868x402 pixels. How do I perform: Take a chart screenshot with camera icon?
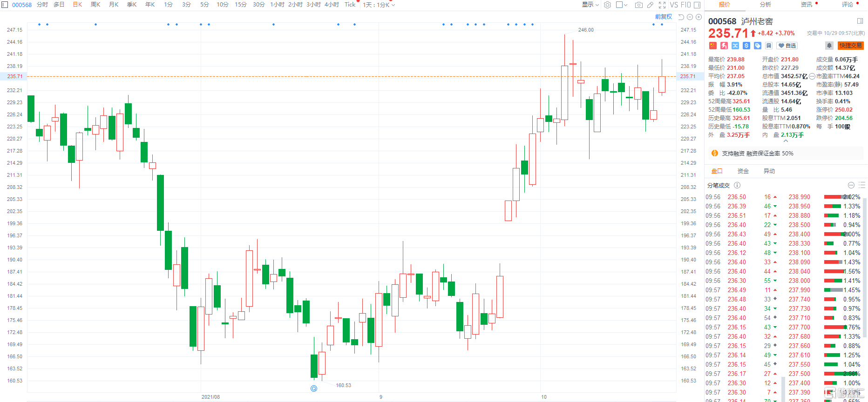638,5
